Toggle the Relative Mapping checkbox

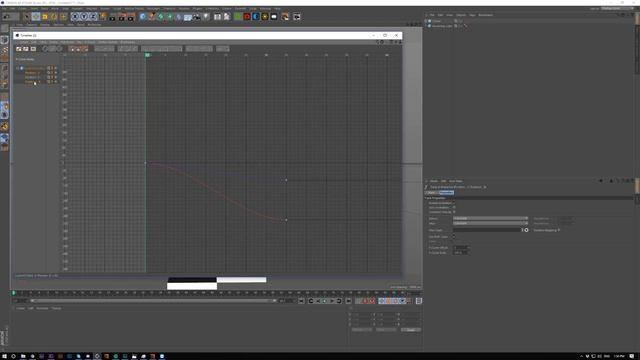click(x=559, y=230)
